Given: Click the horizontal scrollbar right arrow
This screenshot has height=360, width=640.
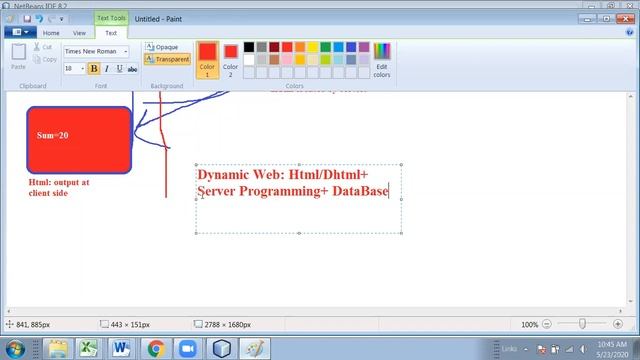Looking at the screenshot, I should 620,311.
